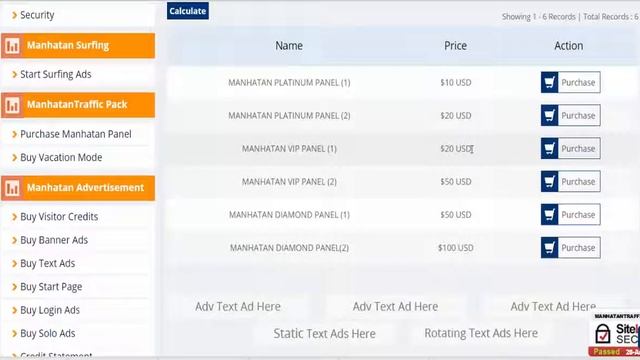Click the MANHATAN DIAMOND PANEL (1) name
The image size is (640, 360).
click(x=289, y=215)
